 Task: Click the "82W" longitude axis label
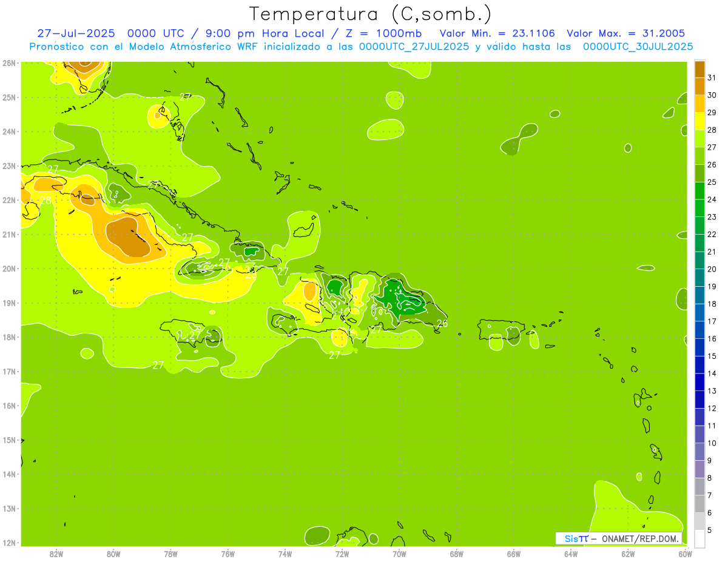[x=56, y=554]
